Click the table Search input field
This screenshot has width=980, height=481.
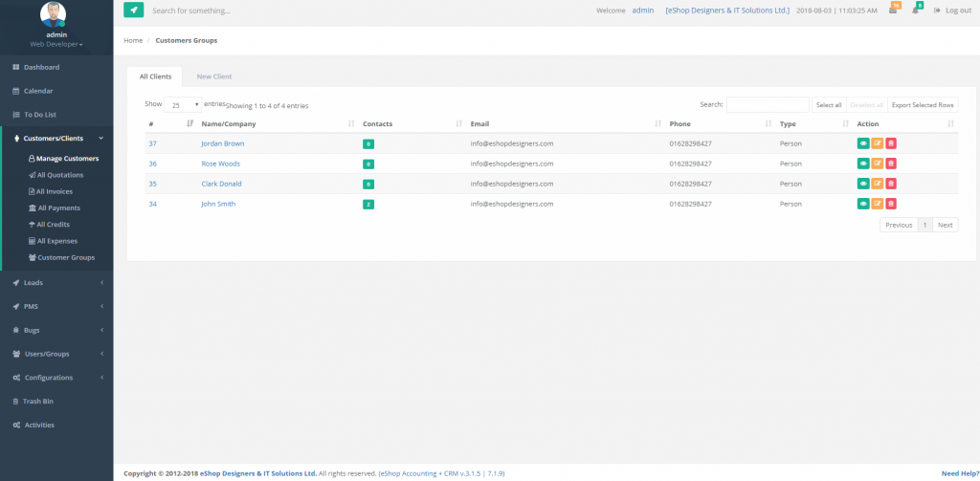click(x=767, y=104)
